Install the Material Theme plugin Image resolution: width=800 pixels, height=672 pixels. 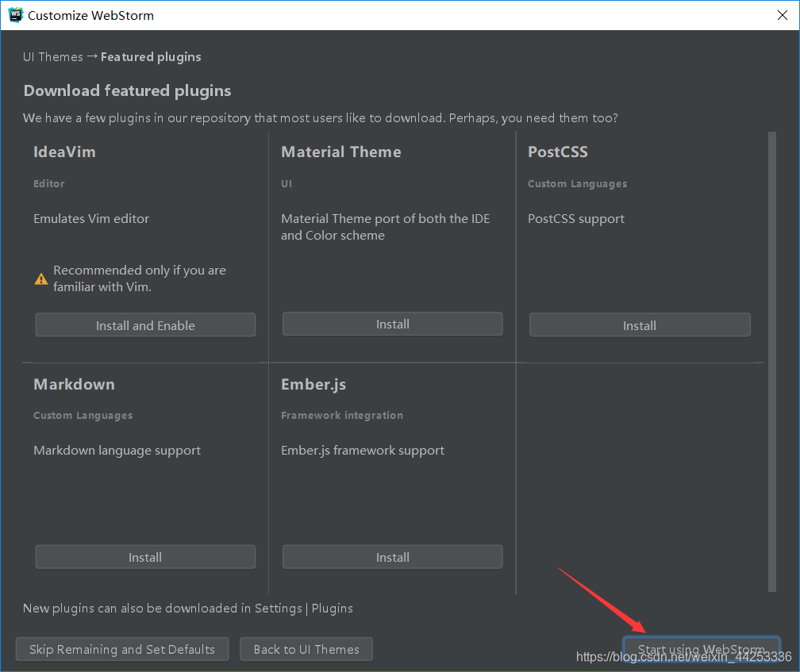point(392,324)
